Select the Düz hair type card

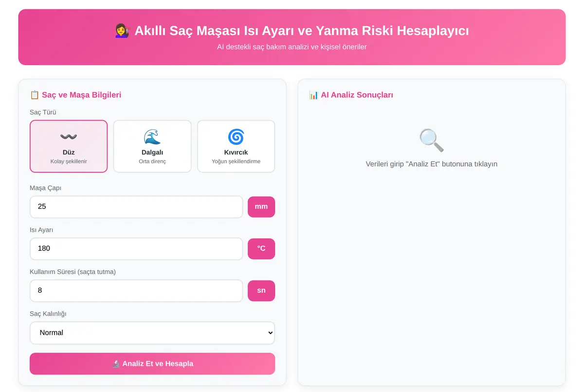tap(69, 146)
